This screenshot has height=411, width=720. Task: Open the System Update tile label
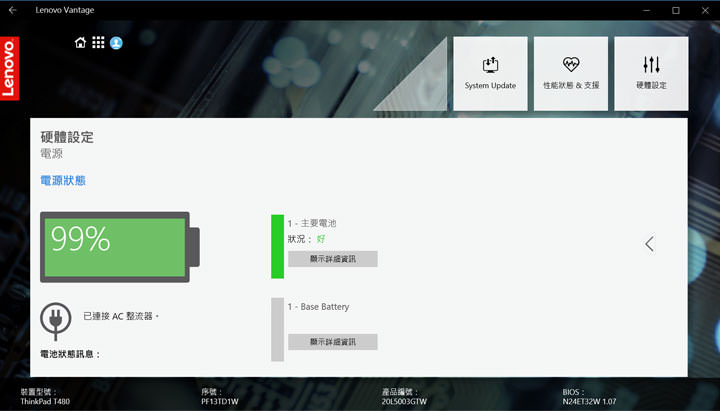click(x=490, y=86)
